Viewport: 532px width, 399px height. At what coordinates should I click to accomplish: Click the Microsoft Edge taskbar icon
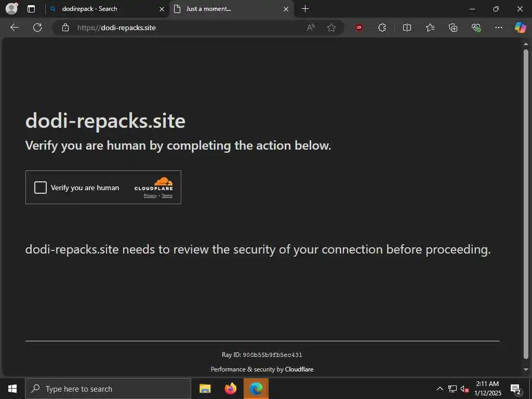256,389
